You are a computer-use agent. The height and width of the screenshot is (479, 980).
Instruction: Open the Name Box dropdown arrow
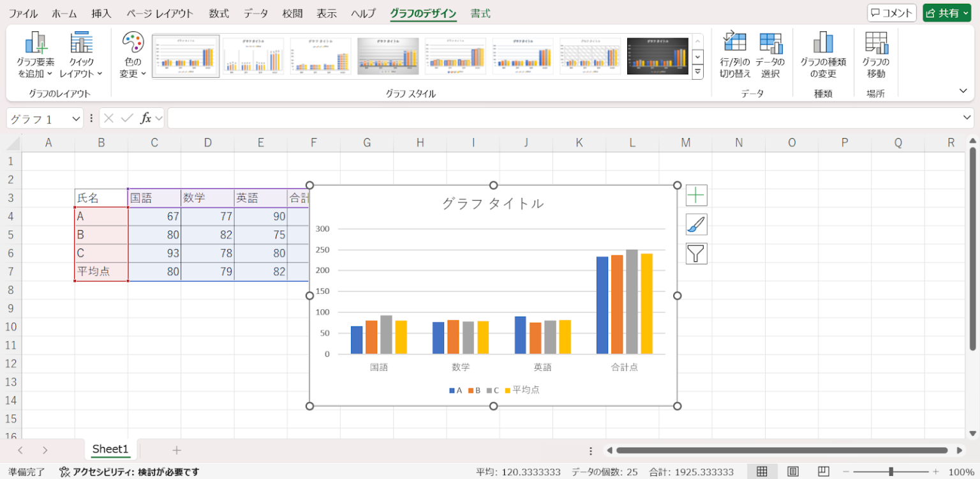[x=75, y=118]
